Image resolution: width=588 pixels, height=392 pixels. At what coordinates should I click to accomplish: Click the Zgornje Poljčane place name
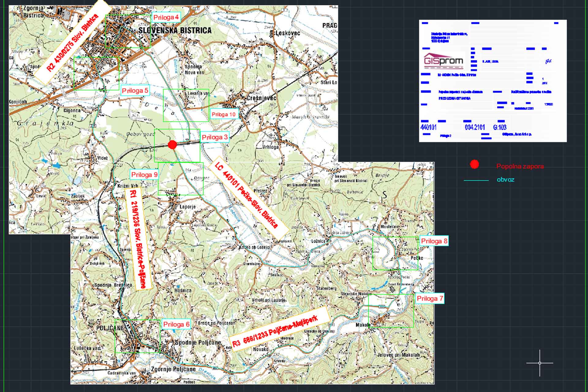point(173,369)
